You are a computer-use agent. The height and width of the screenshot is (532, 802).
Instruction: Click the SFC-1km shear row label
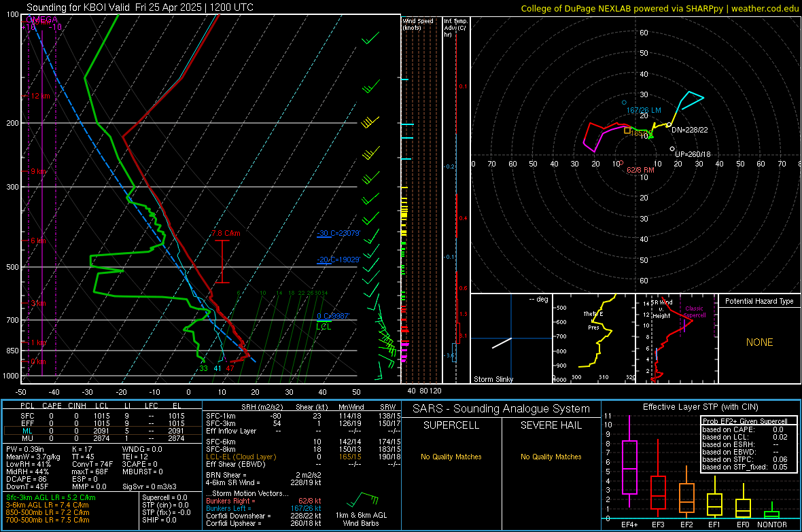[220, 416]
